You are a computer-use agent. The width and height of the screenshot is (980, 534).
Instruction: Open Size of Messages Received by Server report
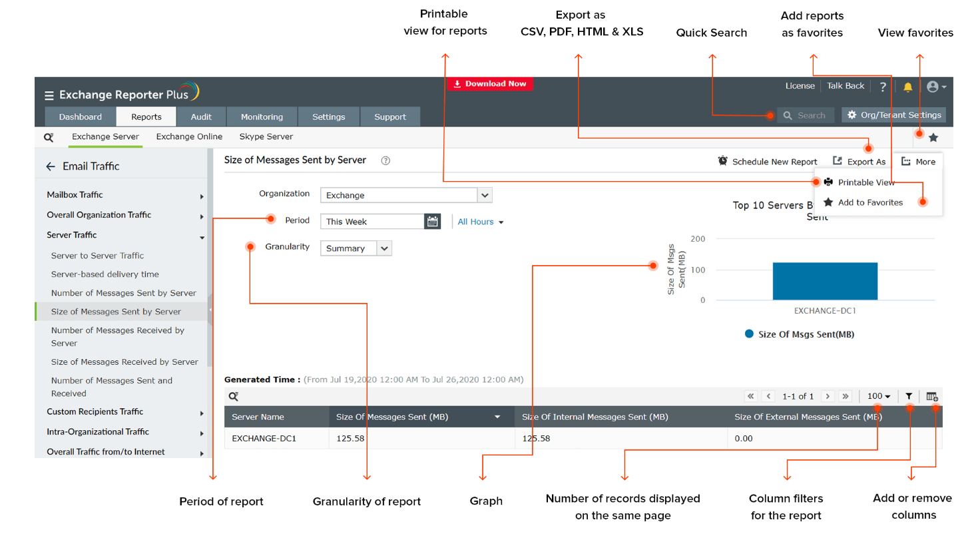coord(124,362)
